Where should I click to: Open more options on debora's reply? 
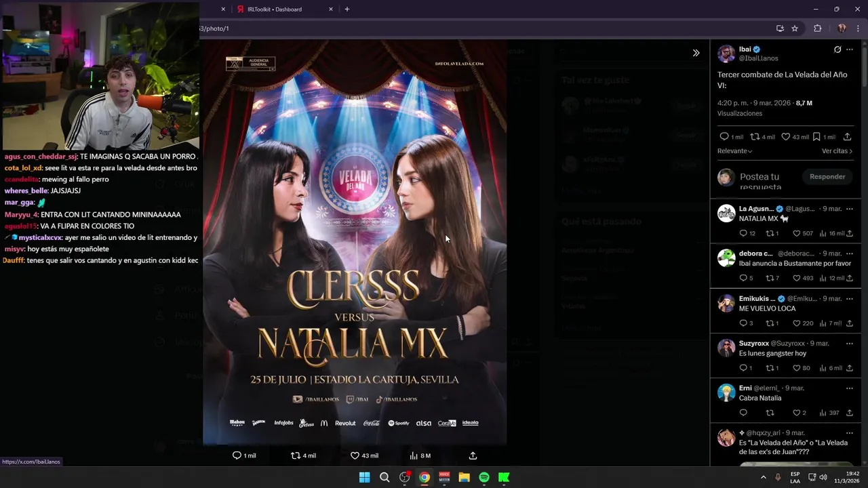click(850, 253)
